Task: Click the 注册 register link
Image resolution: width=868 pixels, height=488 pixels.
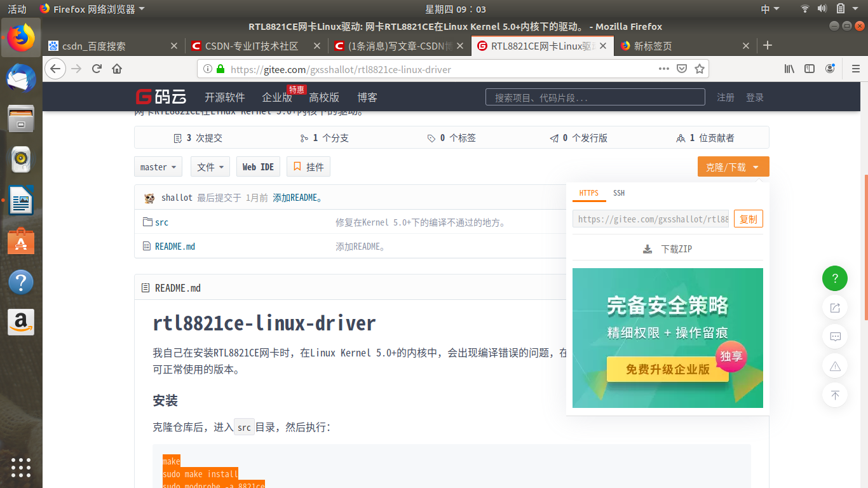Action: (726, 97)
